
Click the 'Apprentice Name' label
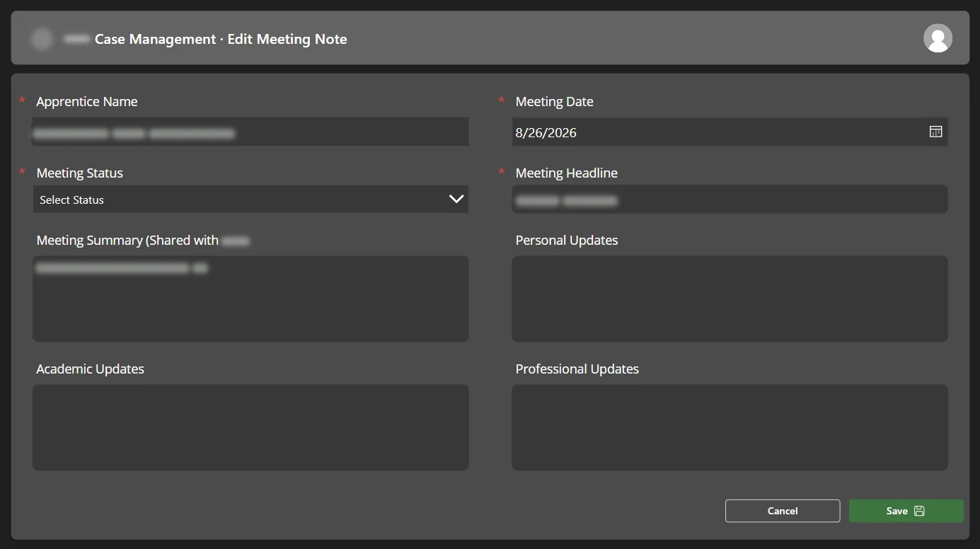pyautogui.click(x=87, y=102)
